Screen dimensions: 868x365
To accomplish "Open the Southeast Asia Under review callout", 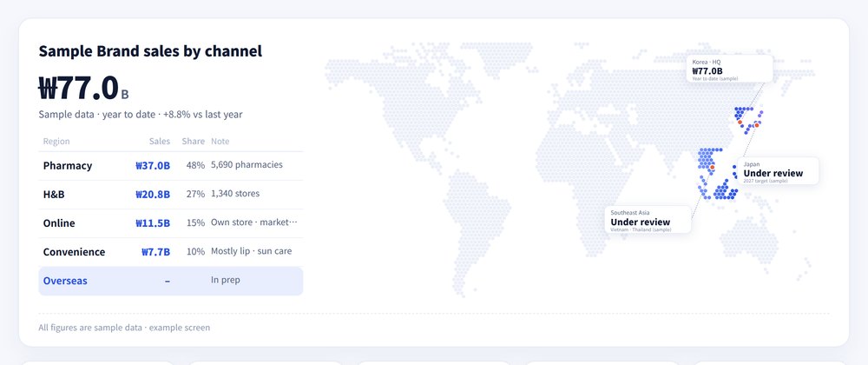I will tap(648, 220).
